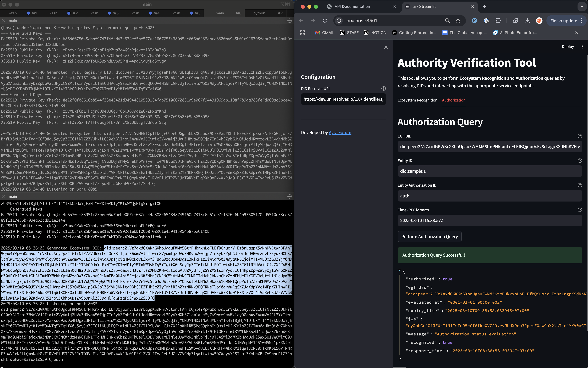The image size is (588, 368).
Task: Click the Entity Authorization ID input
Action: pyautogui.click(x=490, y=196)
